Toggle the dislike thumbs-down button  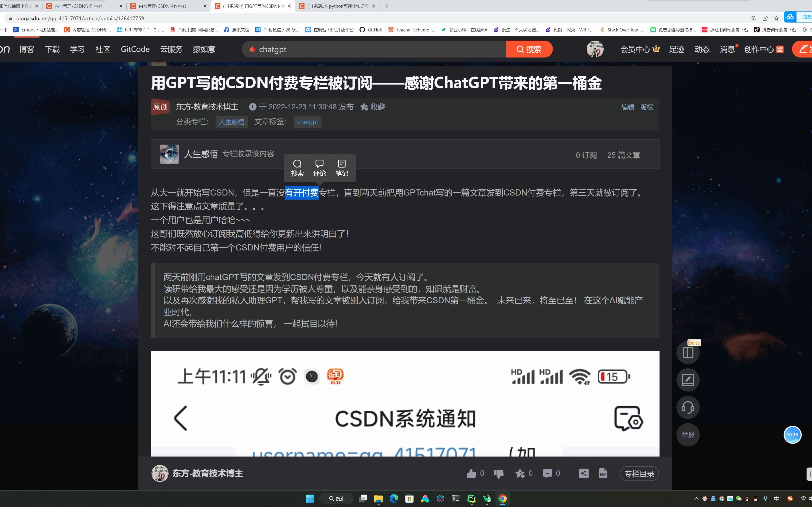[498, 474]
